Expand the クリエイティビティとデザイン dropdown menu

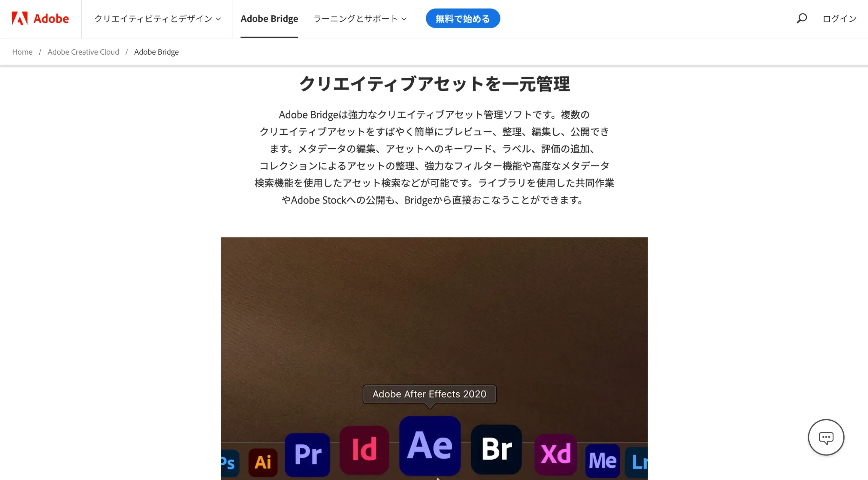pos(158,19)
